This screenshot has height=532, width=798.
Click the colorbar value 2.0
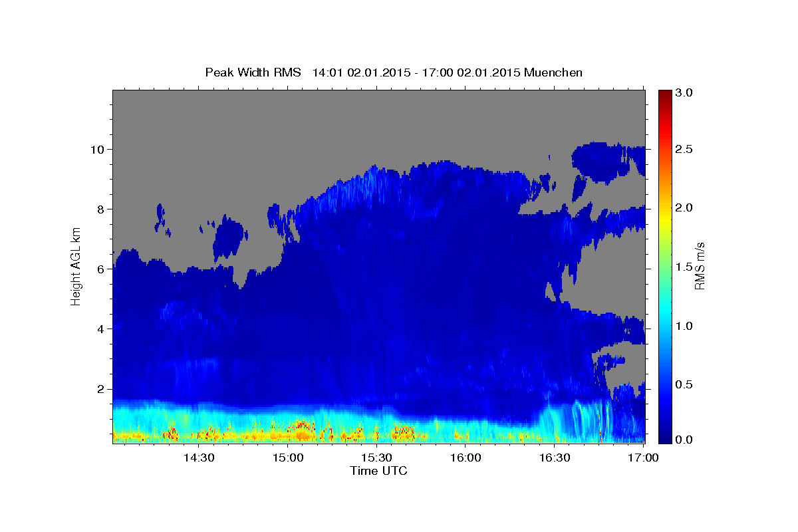(x=684, y=207)
